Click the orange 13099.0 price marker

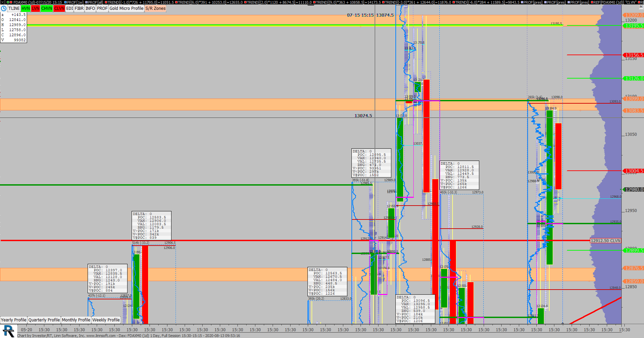click(633, 99)
